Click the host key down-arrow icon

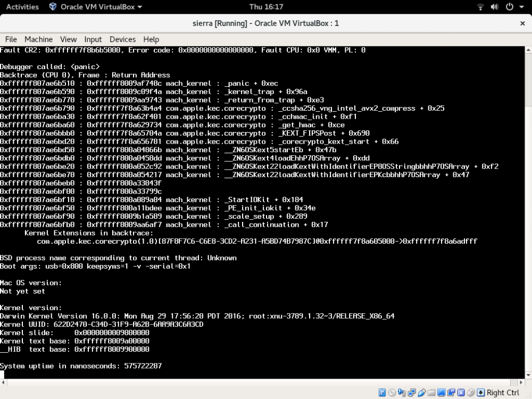[x=481, y=393]
